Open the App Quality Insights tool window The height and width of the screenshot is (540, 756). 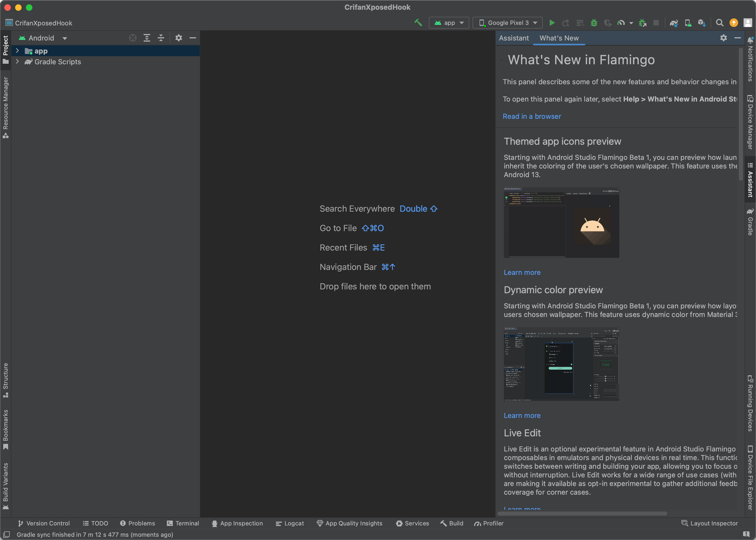pos(349,523)
